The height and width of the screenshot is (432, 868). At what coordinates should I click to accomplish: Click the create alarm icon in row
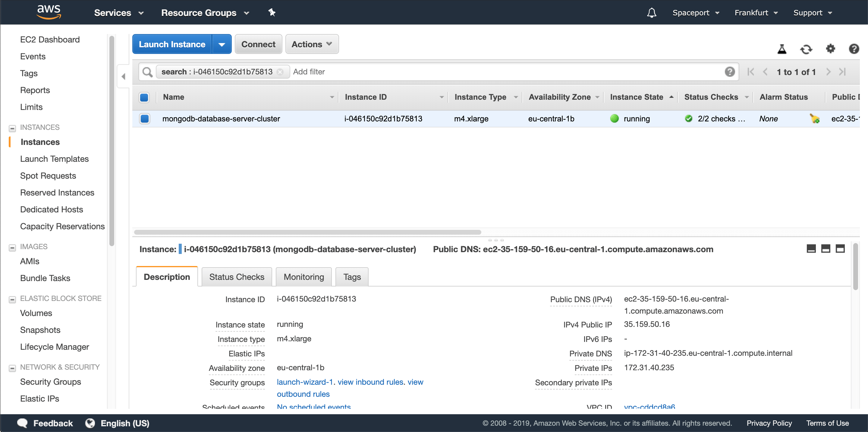tap(814, 118)
